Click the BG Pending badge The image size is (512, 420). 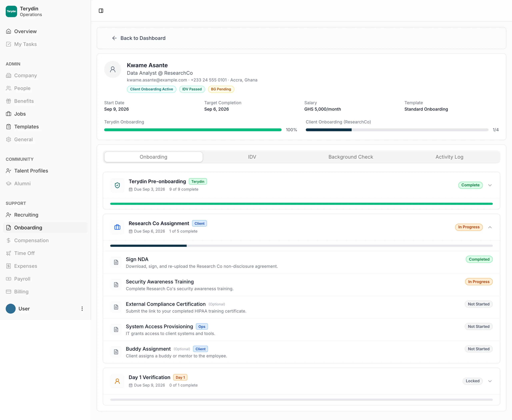[x=221, y=89]
